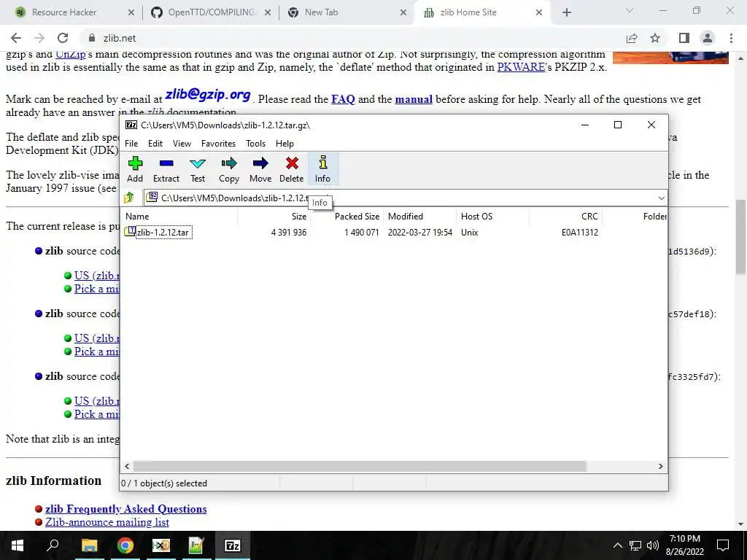Viewport: 747px width, 560px height.
Task: Click the 7-Zip horizontal scrollbar
Action: [360, 466]
